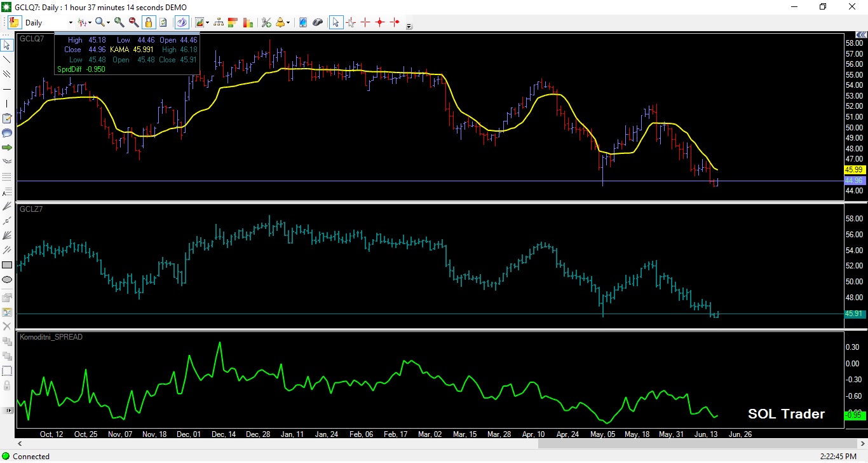
Task: Click the Dec 14 date label on time axis
Action: (x=224, y=434)
